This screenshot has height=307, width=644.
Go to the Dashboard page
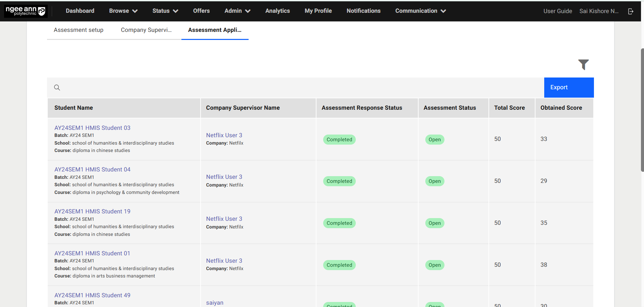pyautogui.click(x=80, y=11)
